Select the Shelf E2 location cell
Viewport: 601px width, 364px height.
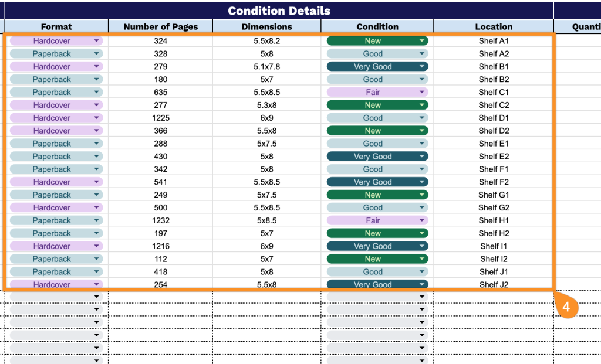(x=494, y=157)
